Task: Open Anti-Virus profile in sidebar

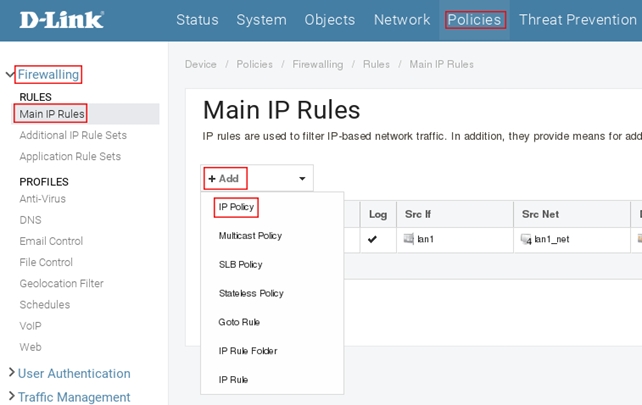Action: coord(43,199)
